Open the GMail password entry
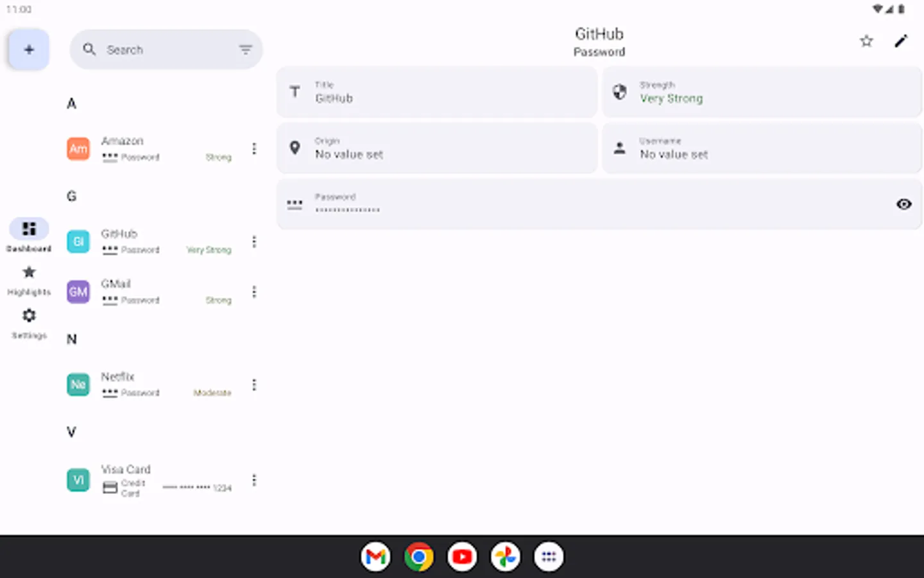The image size is (924, 578). pos(164,292)
